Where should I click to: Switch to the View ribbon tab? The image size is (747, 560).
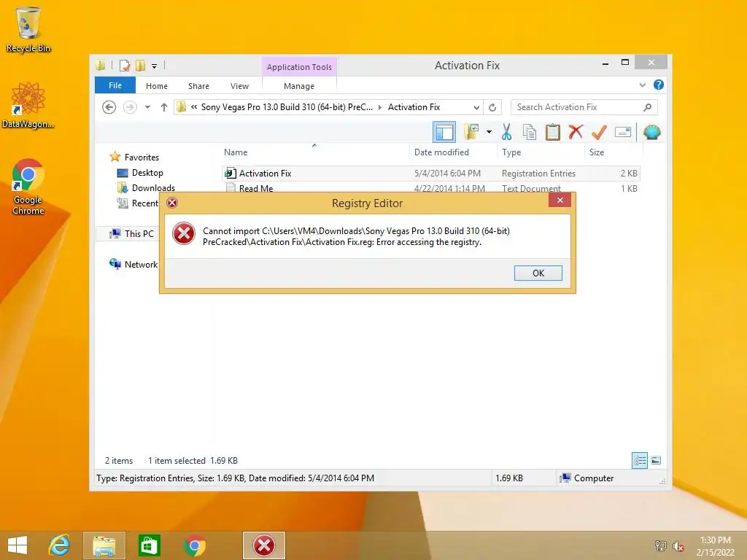(239, 86)
